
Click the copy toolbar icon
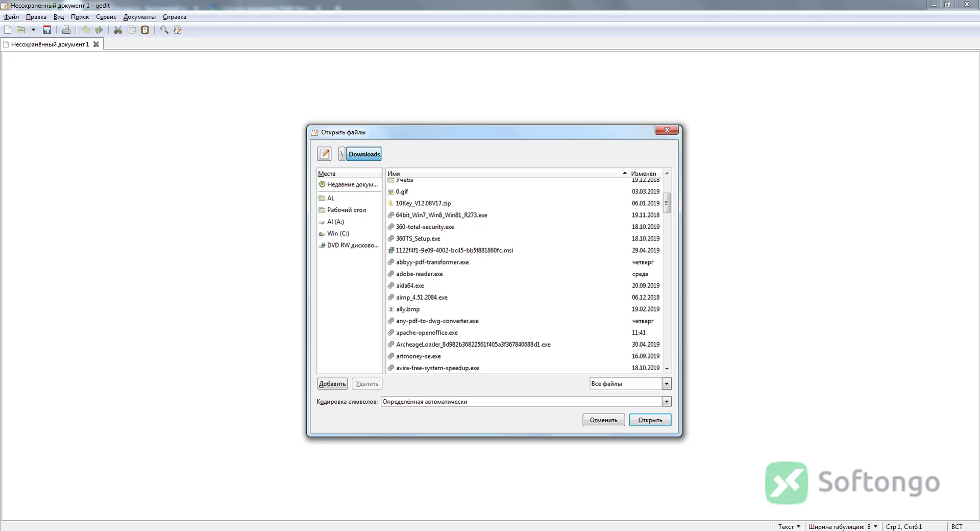pos(132,30)
